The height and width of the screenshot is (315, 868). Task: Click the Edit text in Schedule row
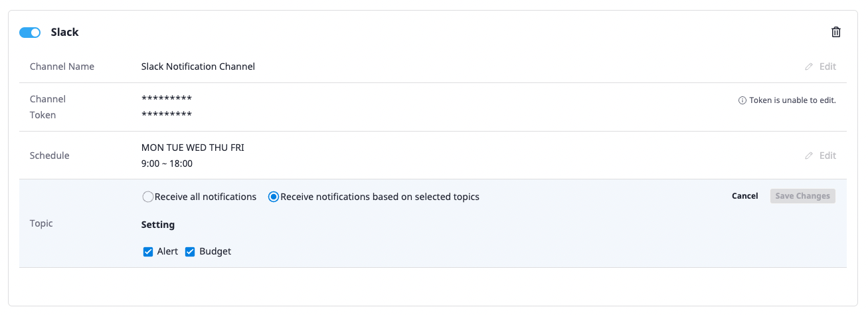pyautogui.click(x=827, y=156)
